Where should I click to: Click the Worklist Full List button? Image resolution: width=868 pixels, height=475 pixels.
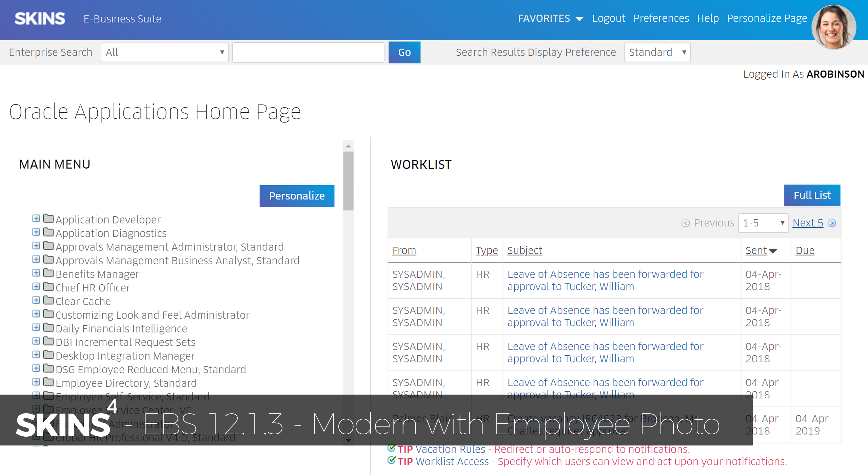pos(812,195)
